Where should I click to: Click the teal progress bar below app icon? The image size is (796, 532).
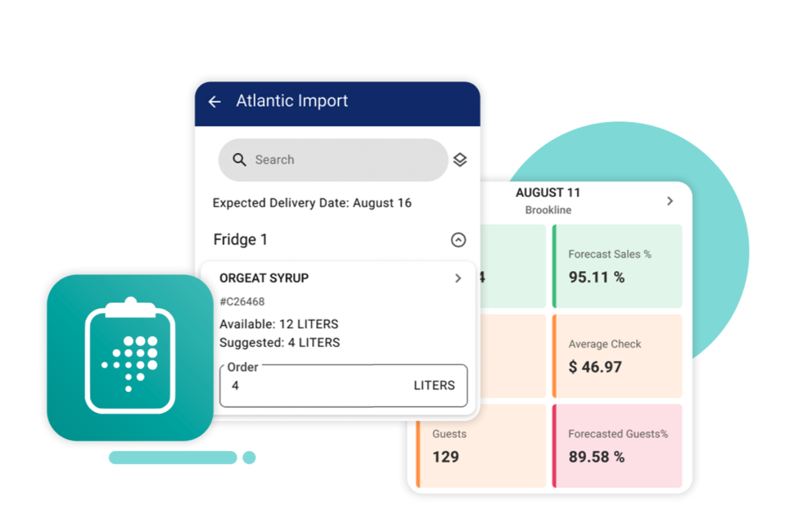pyautogui.click(x=173, y=457)
